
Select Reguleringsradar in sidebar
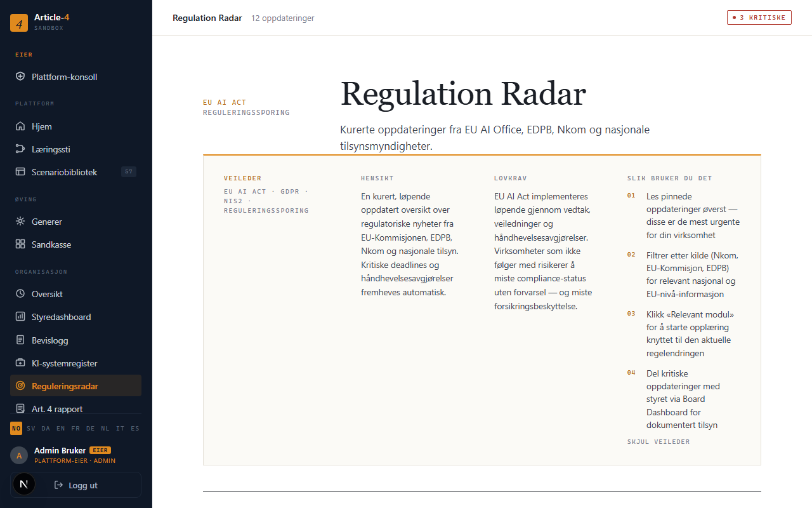click(75, 386)
